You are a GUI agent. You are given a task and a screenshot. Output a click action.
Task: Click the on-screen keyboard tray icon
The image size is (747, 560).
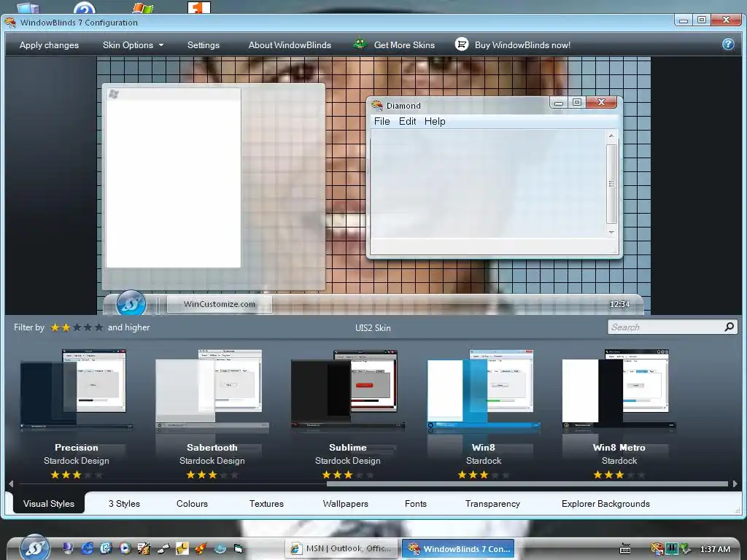coord(625,548)
